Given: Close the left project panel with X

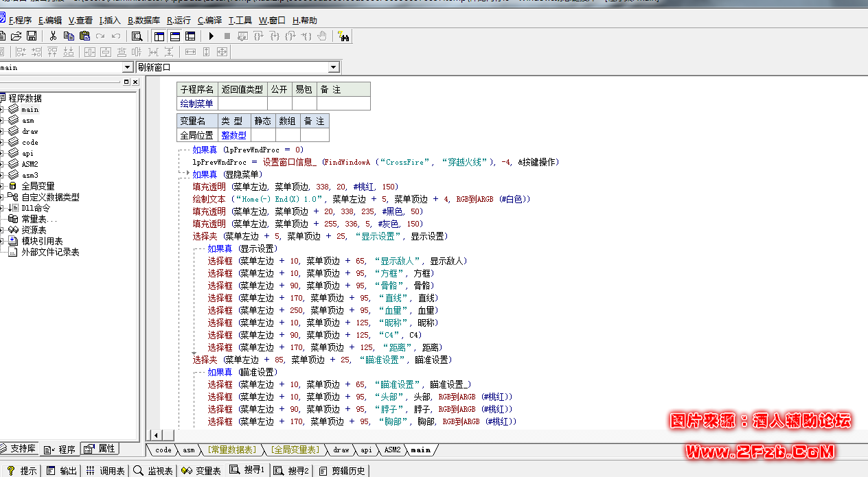Looking at the screenshot, I should [x=135, y=82].
